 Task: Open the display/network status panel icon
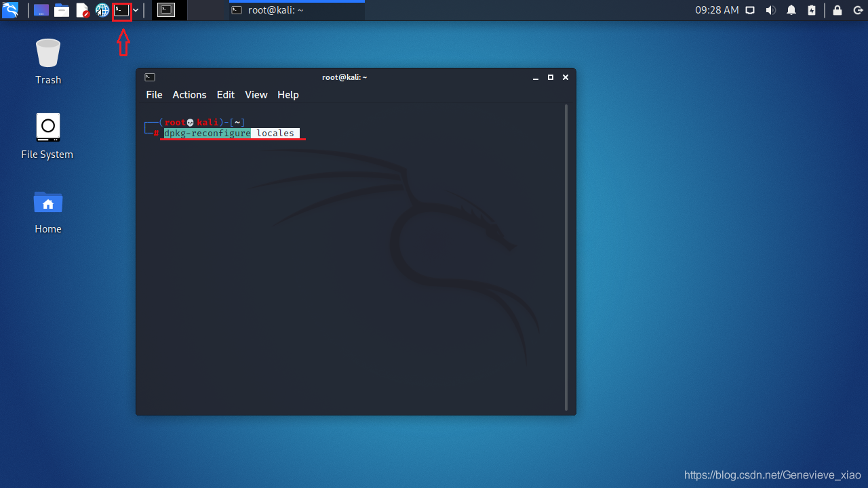tap(750, 10)
